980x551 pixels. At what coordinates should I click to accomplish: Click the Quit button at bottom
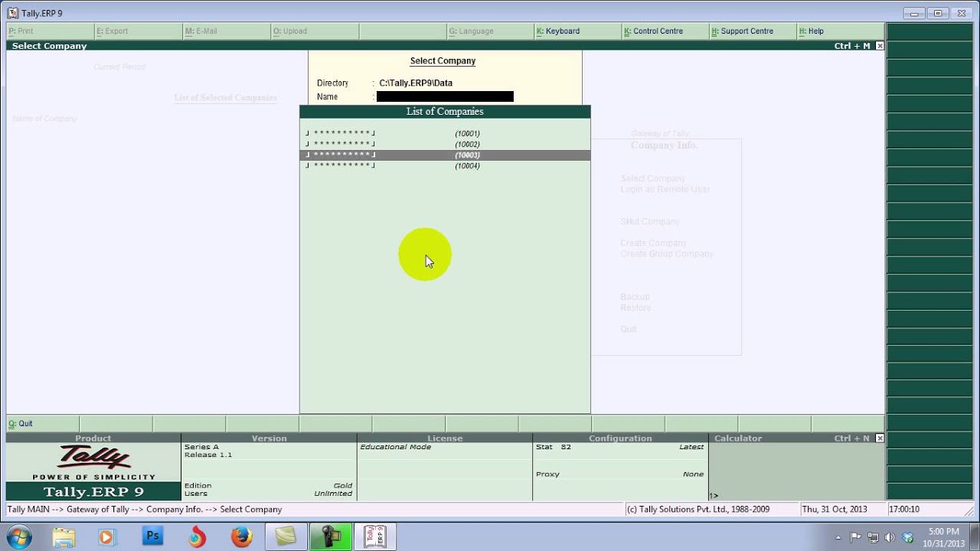tap(42, 424)
